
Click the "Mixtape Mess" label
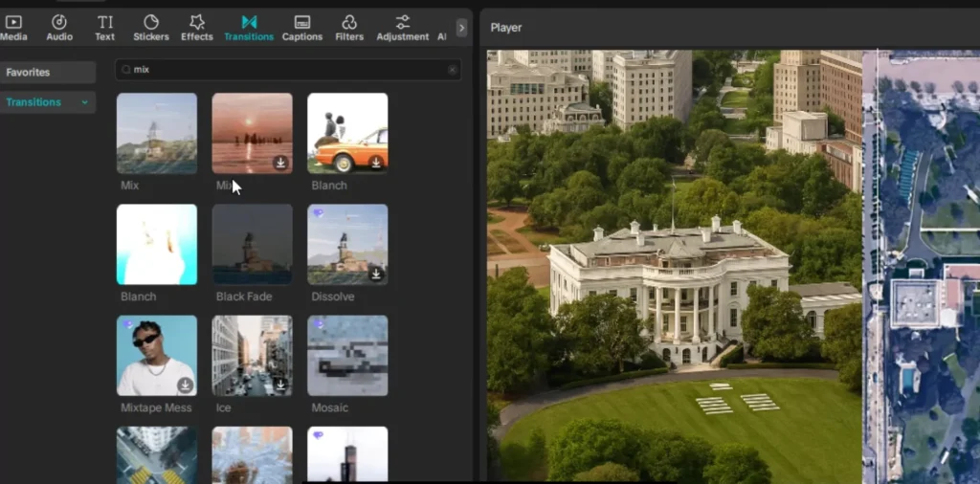(156, 407)
